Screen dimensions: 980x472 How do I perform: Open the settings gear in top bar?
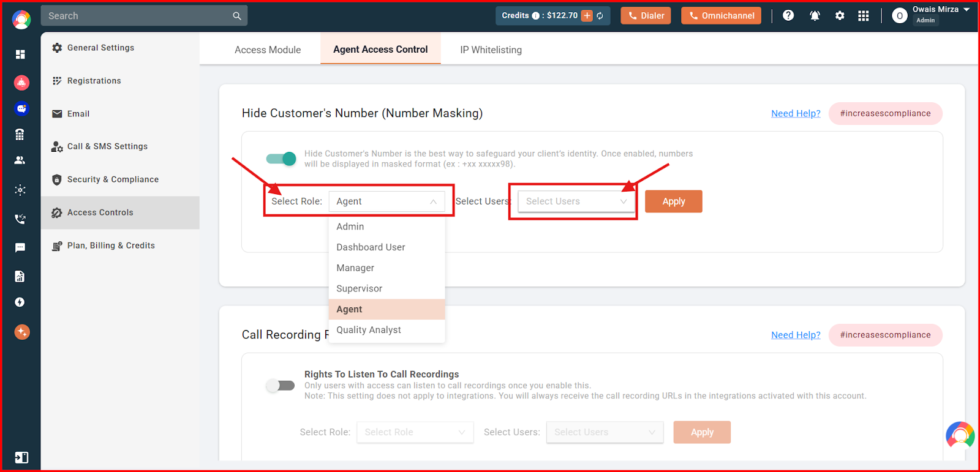840,15
